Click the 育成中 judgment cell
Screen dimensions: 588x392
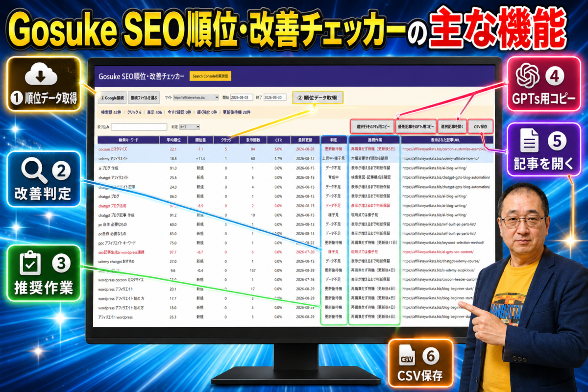tap(334, 177)
